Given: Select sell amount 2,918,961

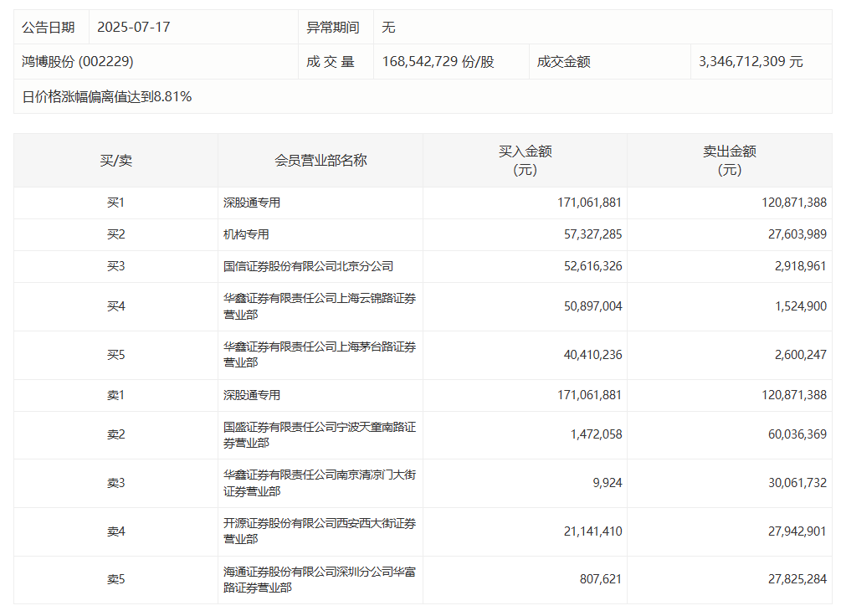Looking at the screenshot, I should pos(800,265).
